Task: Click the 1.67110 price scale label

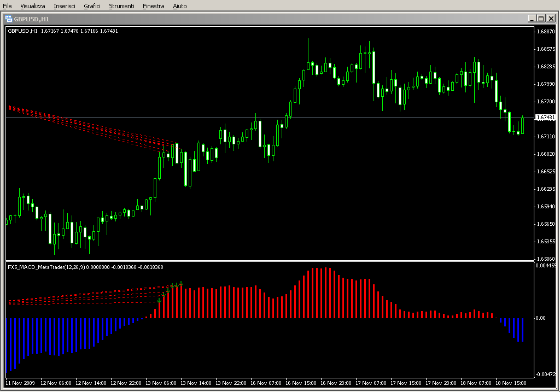Action: 546,136
